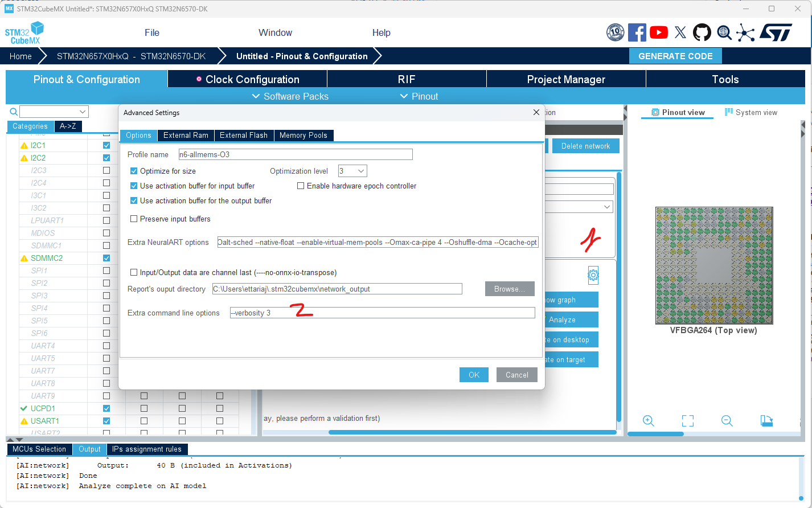812x508 pixels.
Task: Enable the Preserve input buffers checkbox
Action: (x=134, y=219)
